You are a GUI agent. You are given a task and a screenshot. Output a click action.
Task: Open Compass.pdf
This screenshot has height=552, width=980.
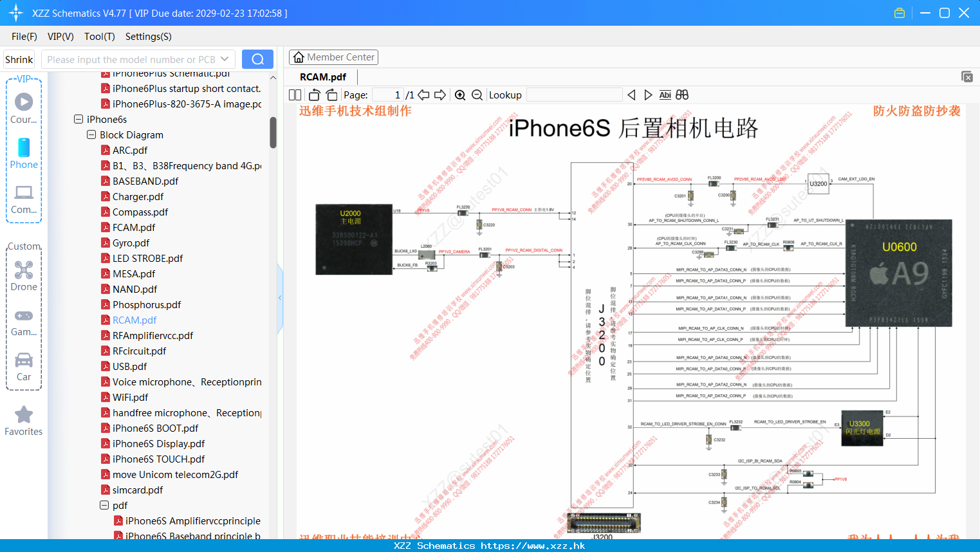click(x=140, y=212)
